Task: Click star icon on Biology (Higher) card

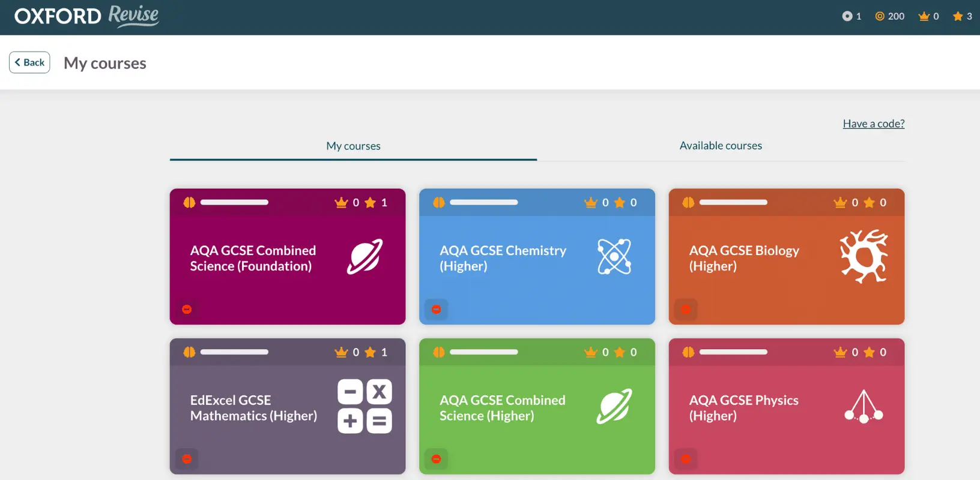Action: click(x=869, y=202)
